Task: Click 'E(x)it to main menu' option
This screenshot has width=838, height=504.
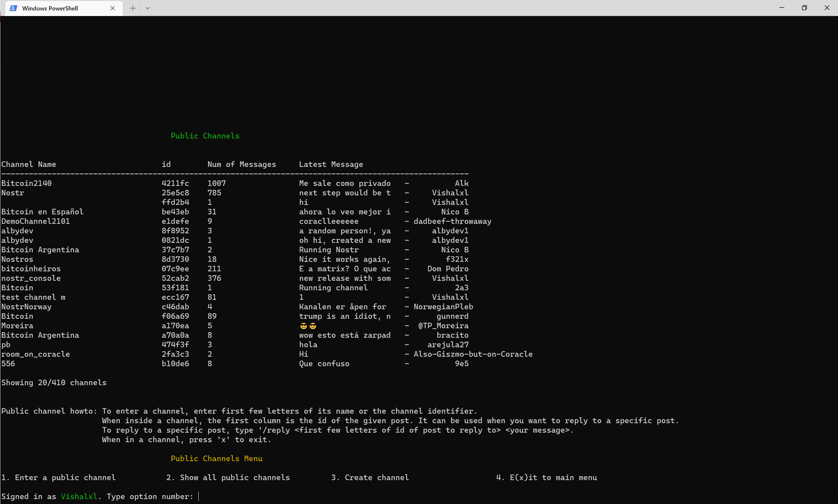Action: [547, 477]
